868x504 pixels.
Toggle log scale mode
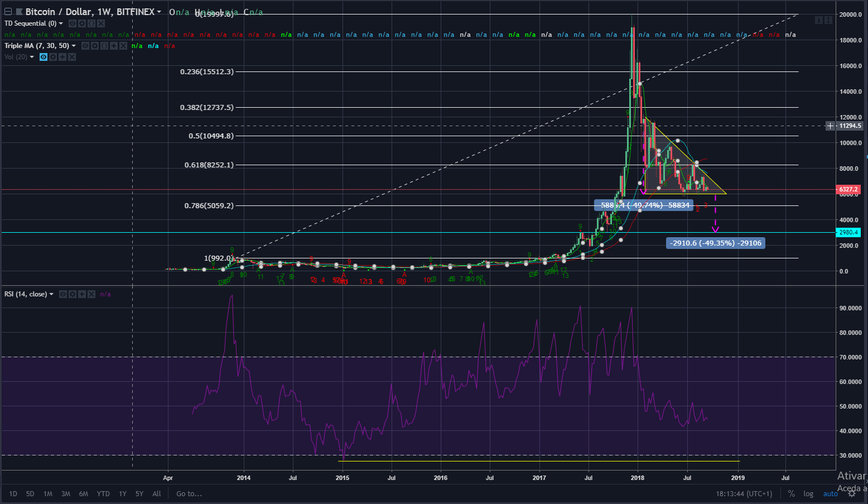coord(808,493)
